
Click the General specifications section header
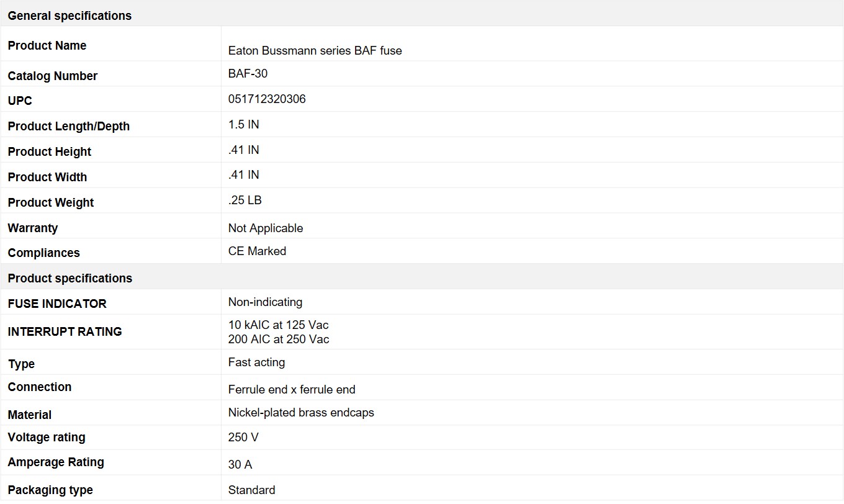tap(70, 16)
